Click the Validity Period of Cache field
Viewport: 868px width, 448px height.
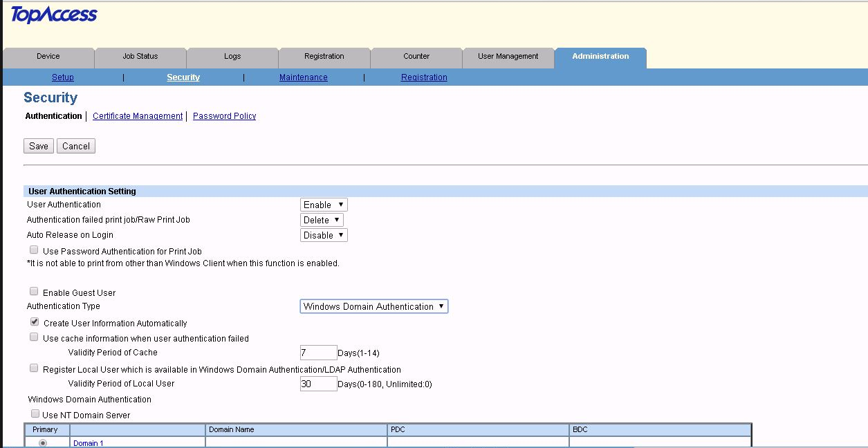coord(318,353)
